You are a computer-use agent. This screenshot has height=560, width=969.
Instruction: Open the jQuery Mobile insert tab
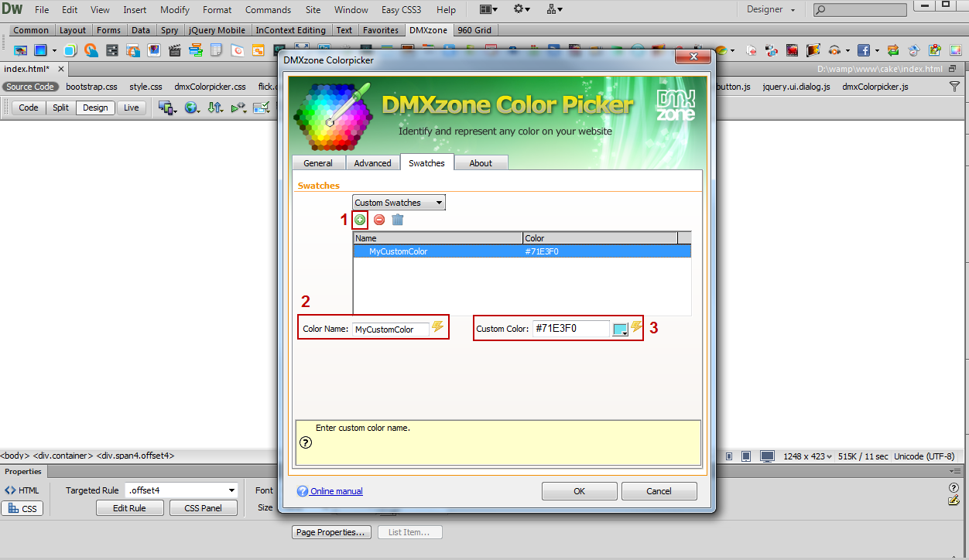tap(217, 30)
